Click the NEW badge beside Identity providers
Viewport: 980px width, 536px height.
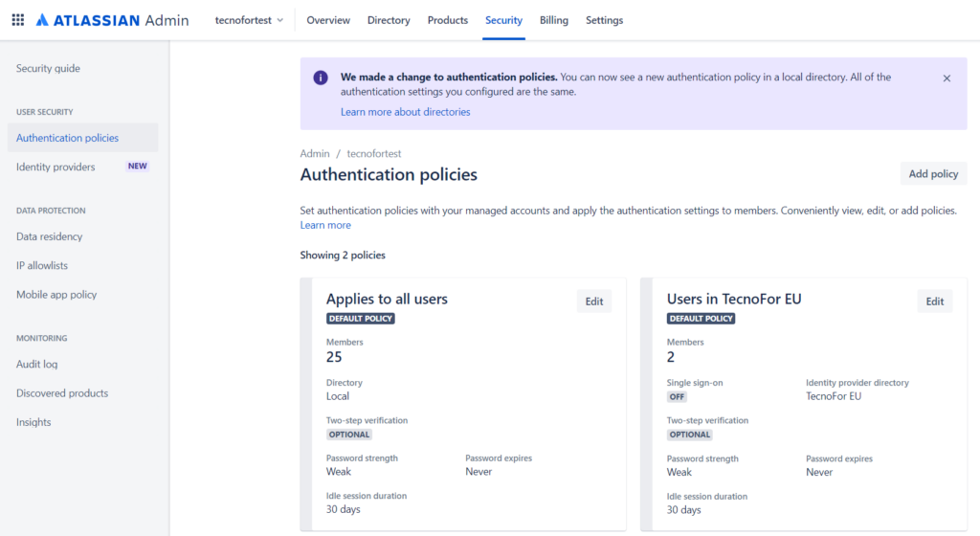tap(138, 167)
